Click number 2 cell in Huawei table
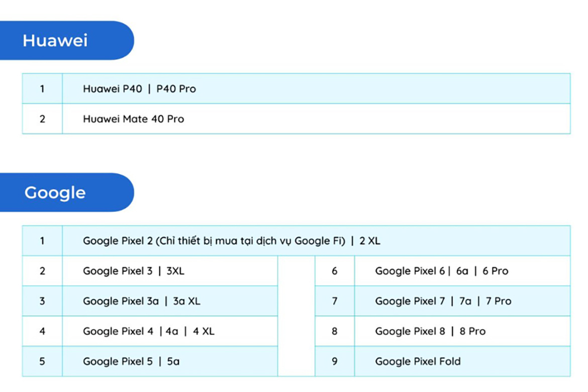The width and height of the screenshot is (588, 392). point(42,119)
